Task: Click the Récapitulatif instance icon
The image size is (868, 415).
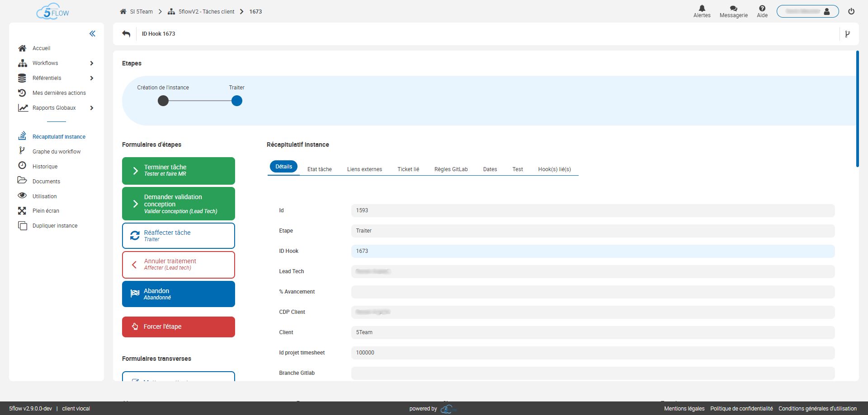Action: 22,136
